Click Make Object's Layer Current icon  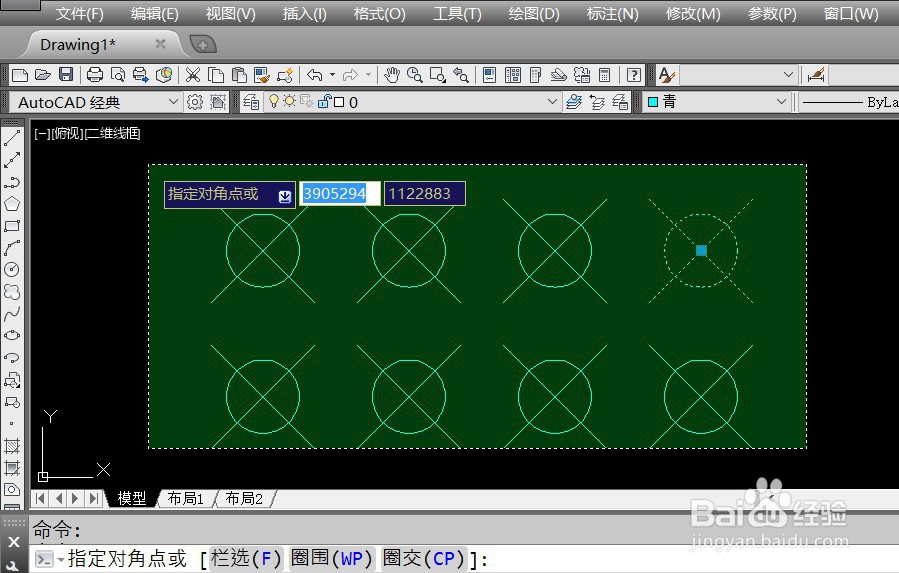[573, 102]
